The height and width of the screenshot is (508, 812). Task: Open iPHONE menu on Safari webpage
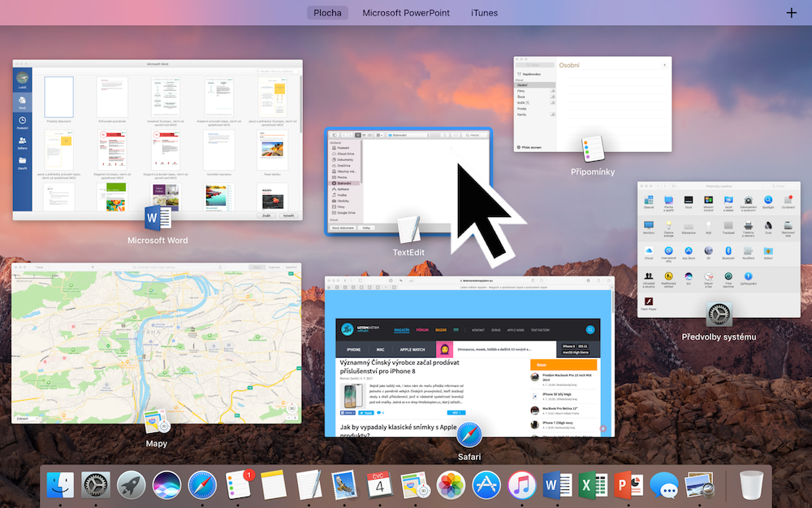click(354, 350)
